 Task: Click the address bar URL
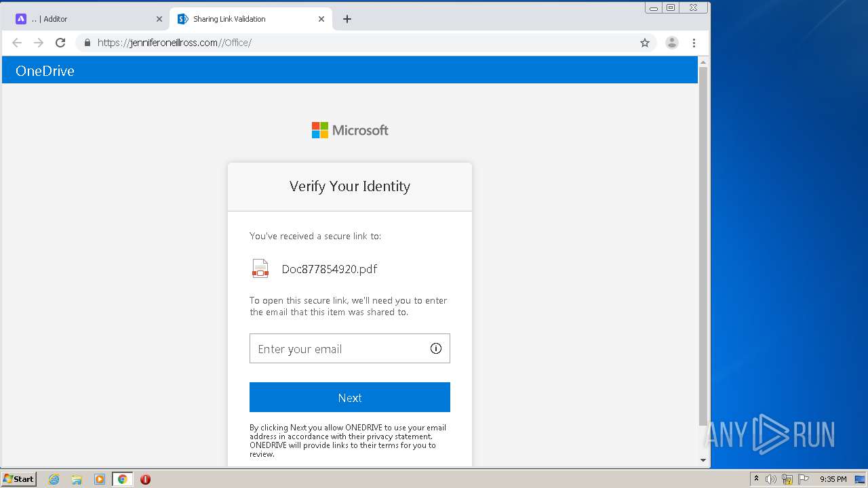pos(174,43)
